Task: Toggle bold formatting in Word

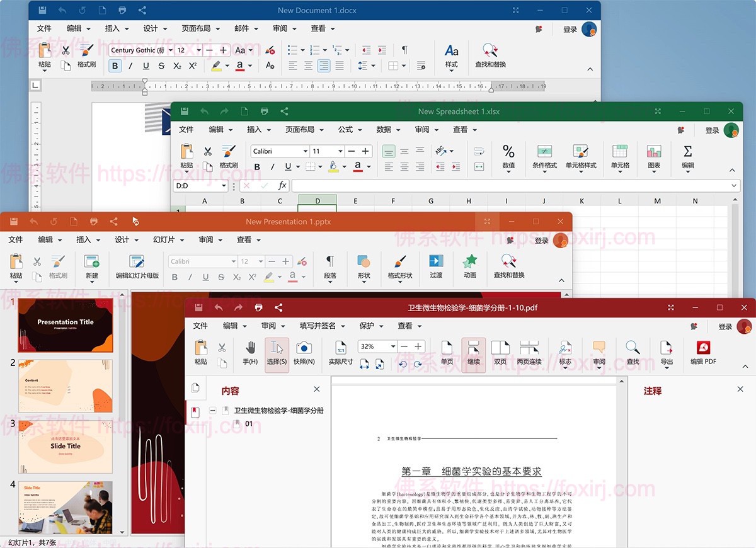Action: (x=114, y=66)
